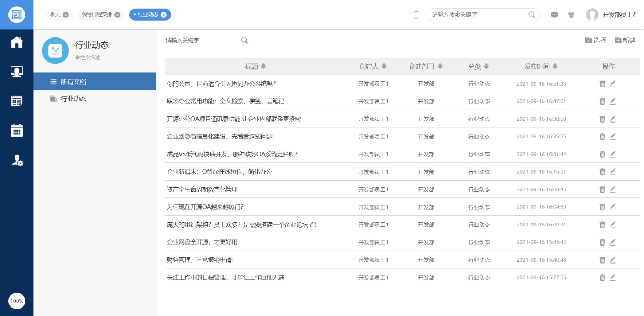Select 所有文档 in the left panel

point(95,81)
